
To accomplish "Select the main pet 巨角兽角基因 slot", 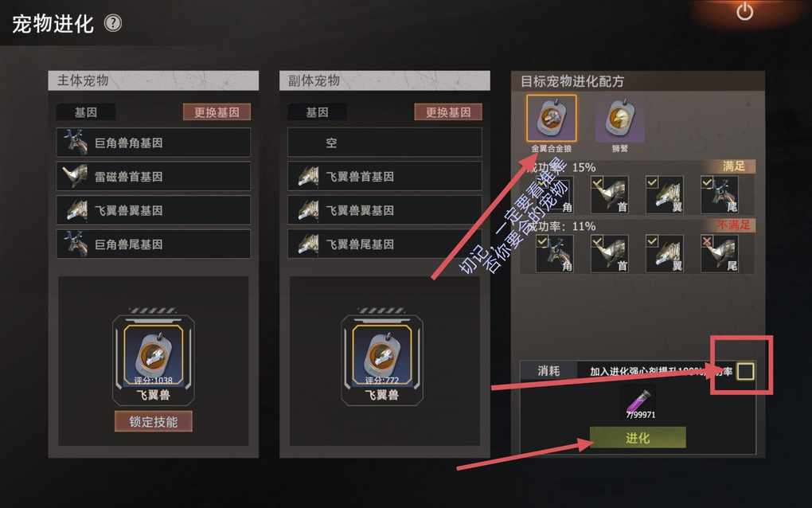I will 154,143.
